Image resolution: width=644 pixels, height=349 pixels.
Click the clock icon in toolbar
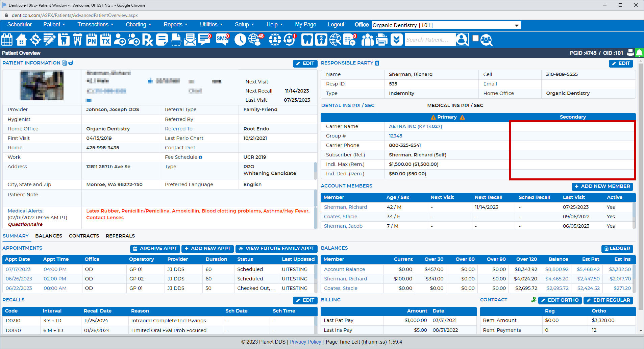click(x=240, y=40)
